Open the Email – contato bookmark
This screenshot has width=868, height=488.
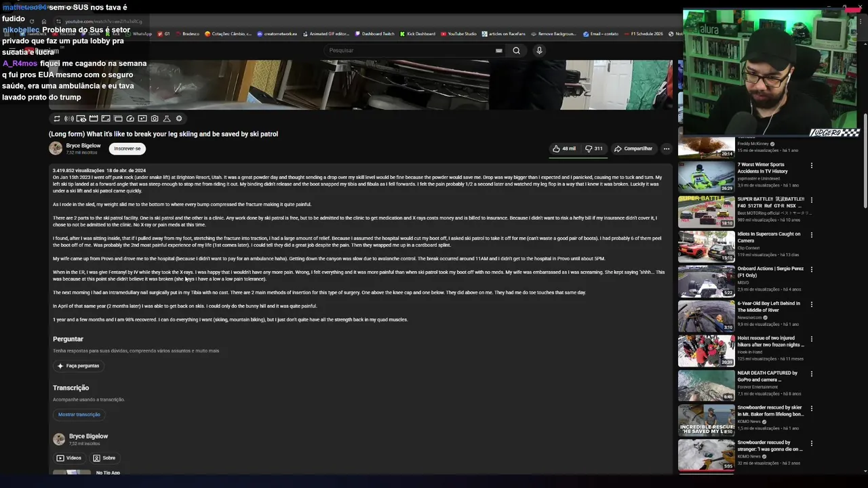coord(601,34)
